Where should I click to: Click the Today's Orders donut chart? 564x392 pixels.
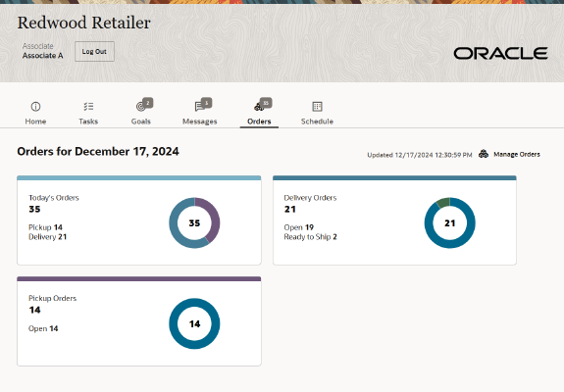click(x=194, y=222)
